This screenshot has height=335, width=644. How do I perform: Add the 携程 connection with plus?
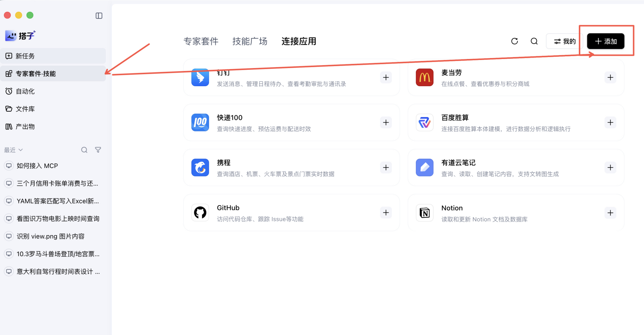point(386,168)
